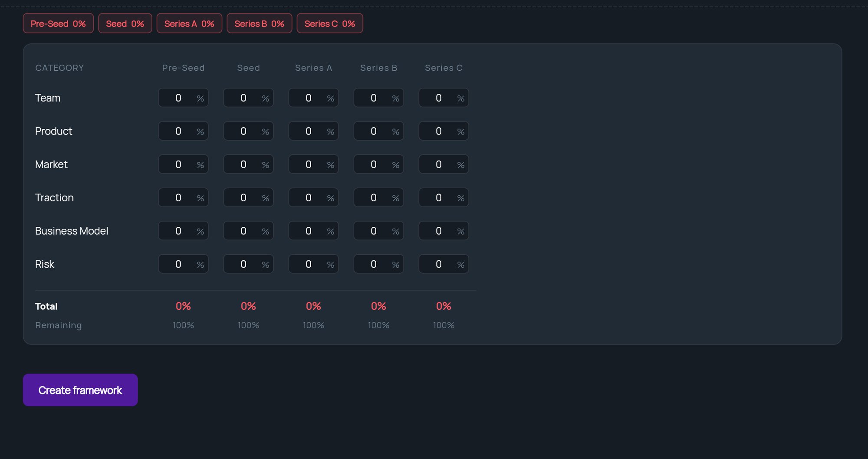
Task: Click the Series B remaining 100% value
Action: click(378, 325)
